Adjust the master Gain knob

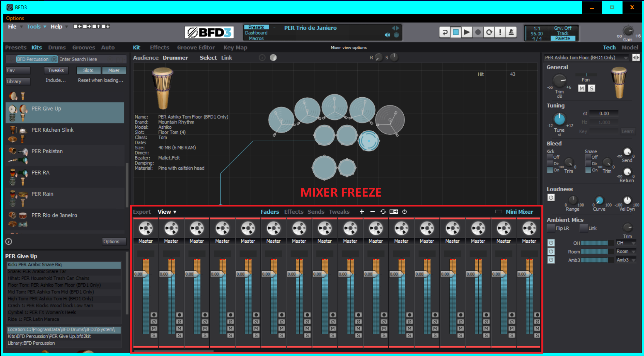(628, 31)
